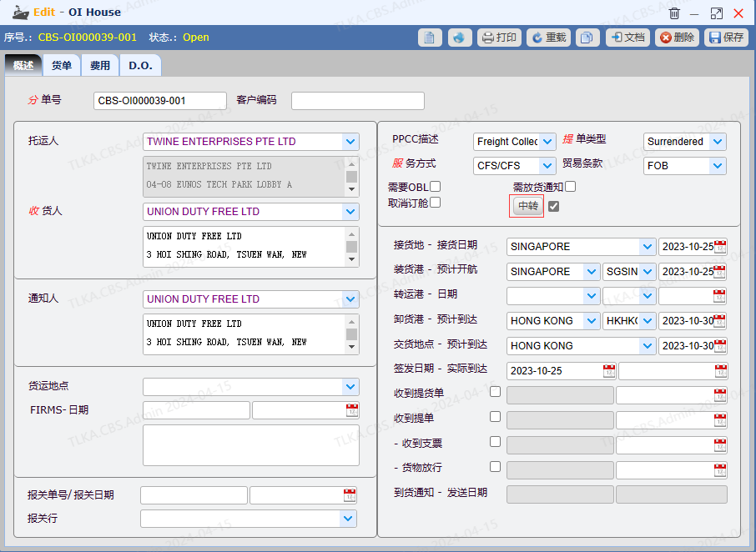This screenshot has width=756, height=552.
Task: Expand the 通知人 notify party dropdown
Action: click(x=350, y=299)
